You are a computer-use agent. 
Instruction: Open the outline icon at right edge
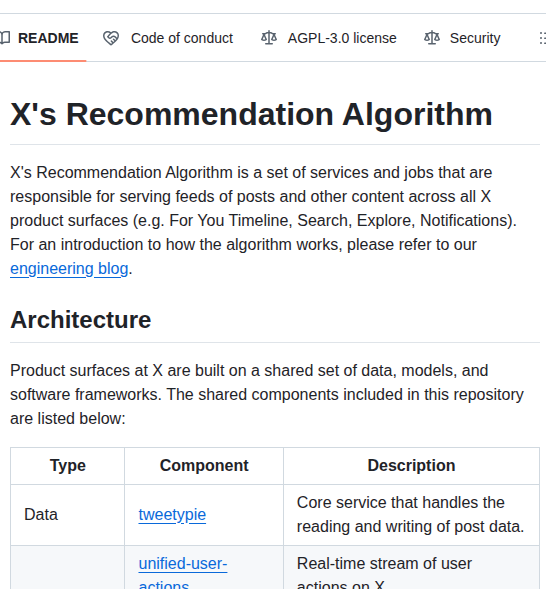[542, 38]
